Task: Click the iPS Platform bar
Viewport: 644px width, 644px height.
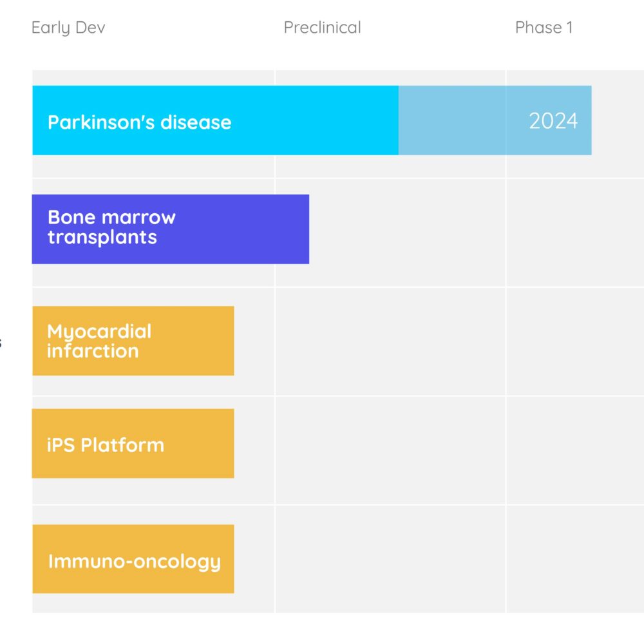Action: [x=133, y=444]
